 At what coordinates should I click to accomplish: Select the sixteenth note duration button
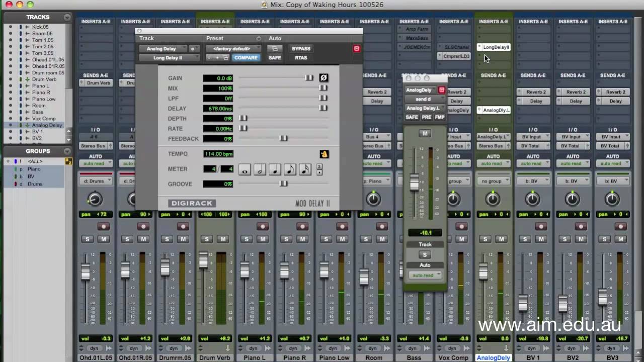click(x=305, y=169)
